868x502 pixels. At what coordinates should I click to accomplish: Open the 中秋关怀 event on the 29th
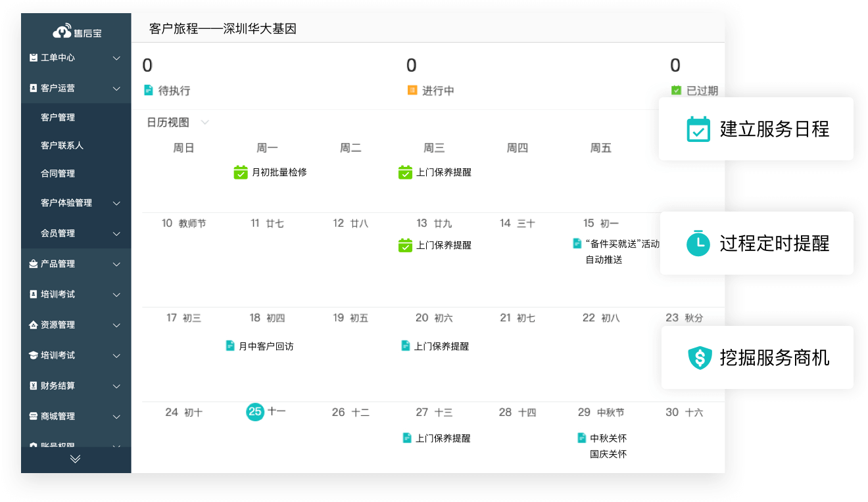tap(608, 438)
